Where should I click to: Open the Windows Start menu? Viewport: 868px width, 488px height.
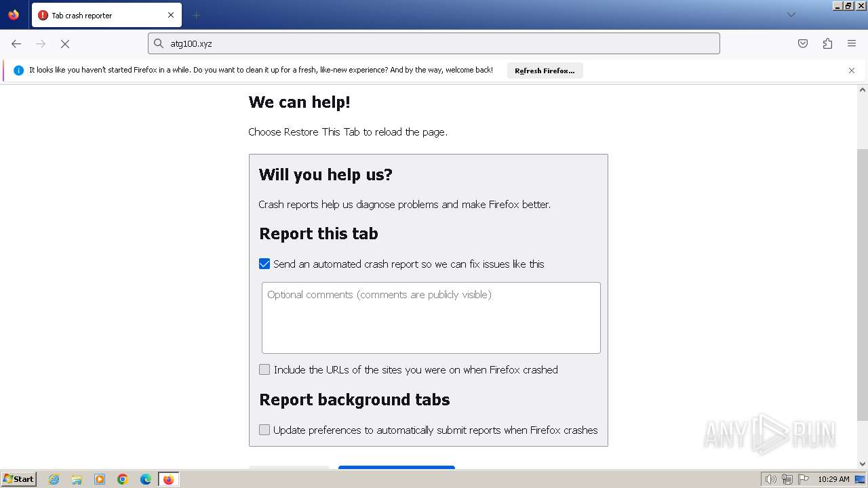point(18,479)
